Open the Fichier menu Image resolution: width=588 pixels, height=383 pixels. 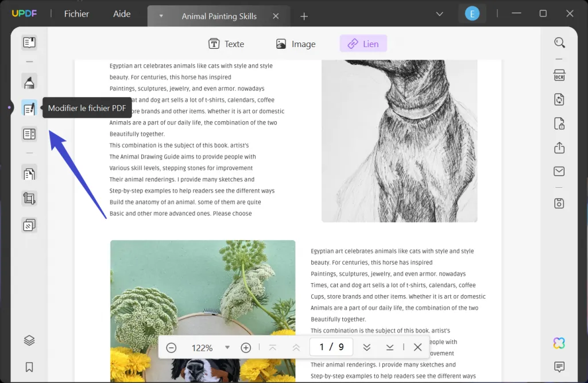tap(76, 14)
